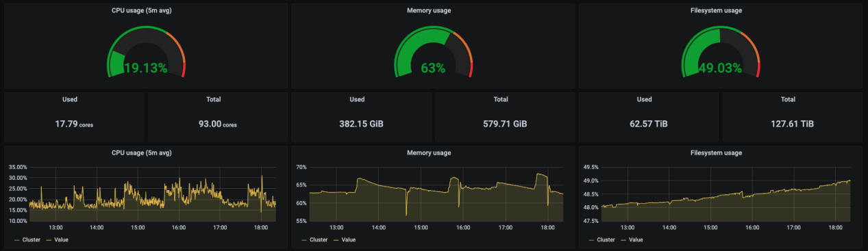Toggle the Cluster series in Filesystem usage graph legend
868x251 pixels.
606,239
